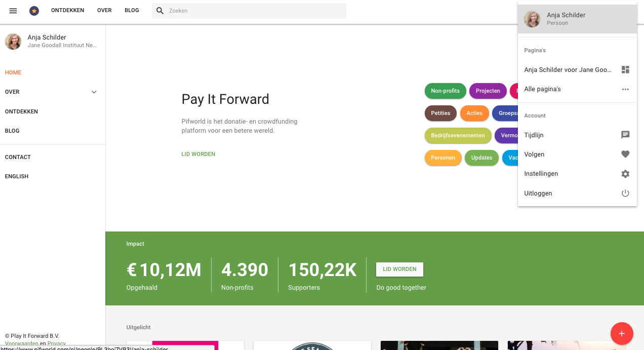Open the hamburger navigation menu
Viewport: 644px width, 350px height.
13,11
